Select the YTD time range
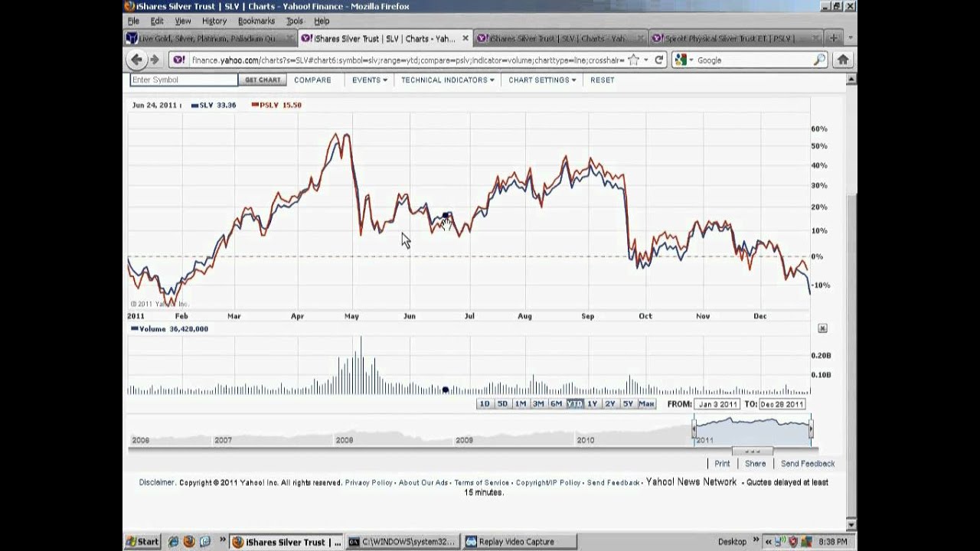980x551 pixels. (574, 404)
